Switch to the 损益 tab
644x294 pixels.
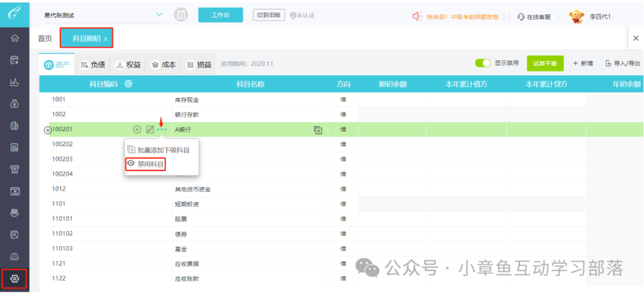pyautogui.click(x=199, y=64)
